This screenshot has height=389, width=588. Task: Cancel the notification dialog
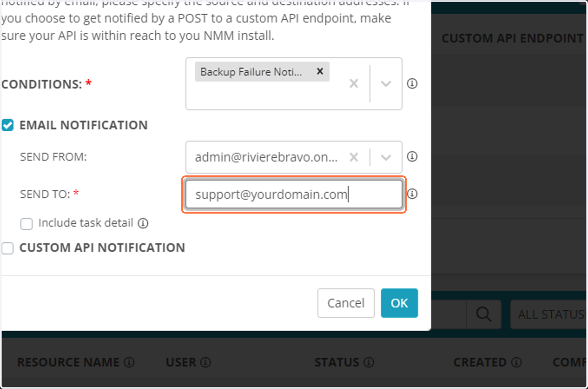point(346,303)
